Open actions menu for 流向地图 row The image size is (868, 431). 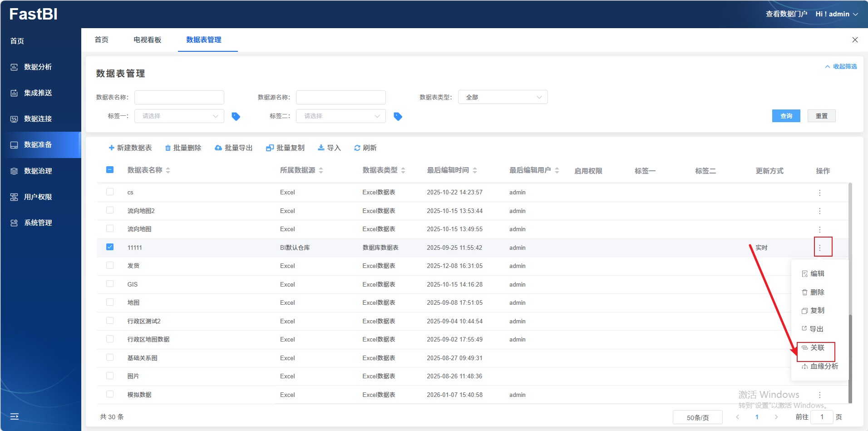(x=820, y=230)
